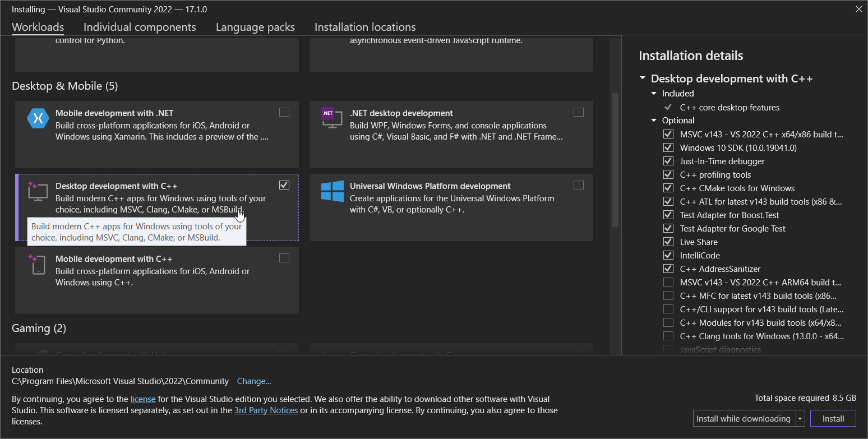Collapse Desktop development with C++ details
The height and width of the screenshot is (439, 868).
[643, 79]
